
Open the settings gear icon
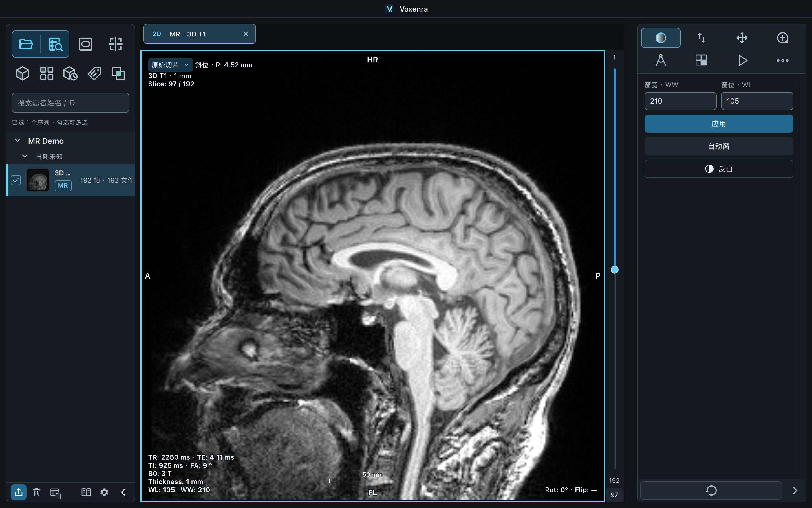click(104, 492)
